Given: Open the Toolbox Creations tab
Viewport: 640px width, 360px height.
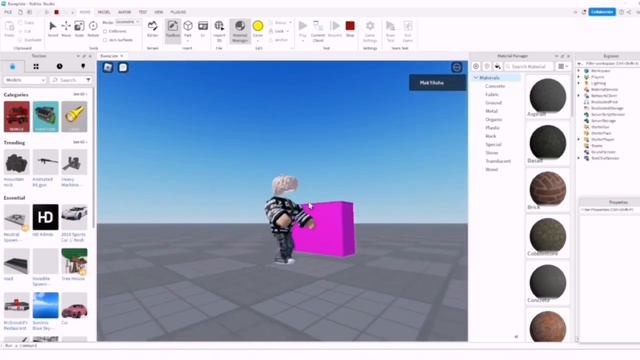Looking at the screenshot, I should pos(83,66).
